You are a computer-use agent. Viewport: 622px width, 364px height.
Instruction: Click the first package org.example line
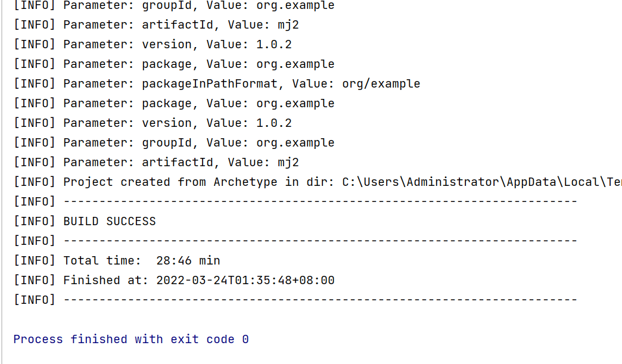(174, 64)
